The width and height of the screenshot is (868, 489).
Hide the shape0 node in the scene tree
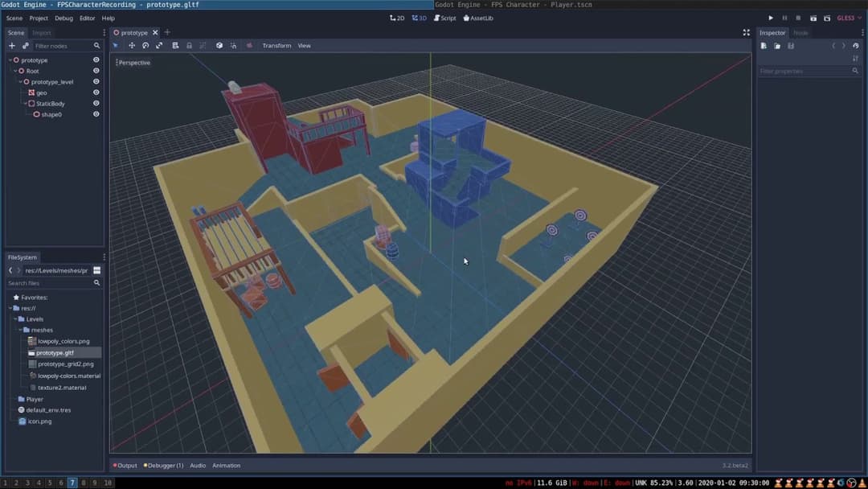pos(96,113)
